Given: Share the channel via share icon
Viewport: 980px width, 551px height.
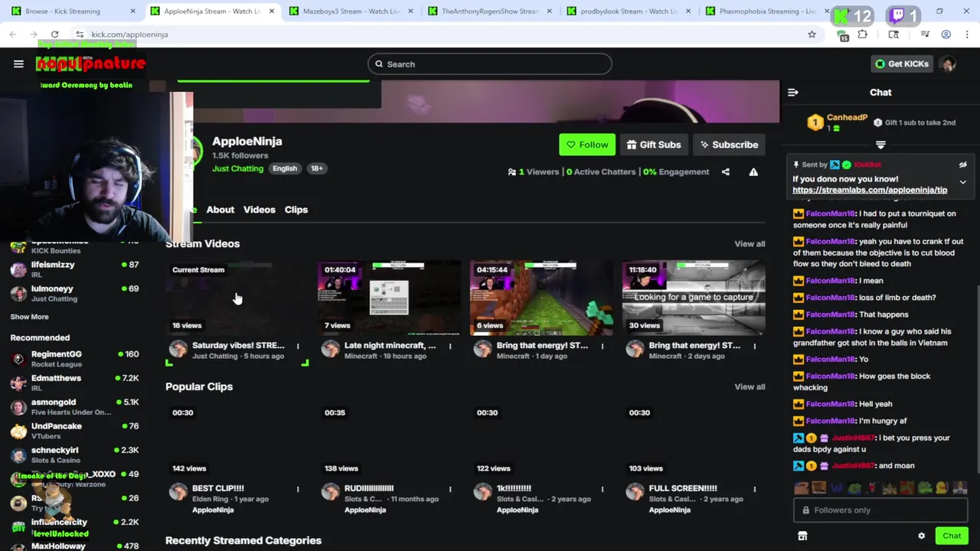Looking at the screenshot, I should (726, 172).
